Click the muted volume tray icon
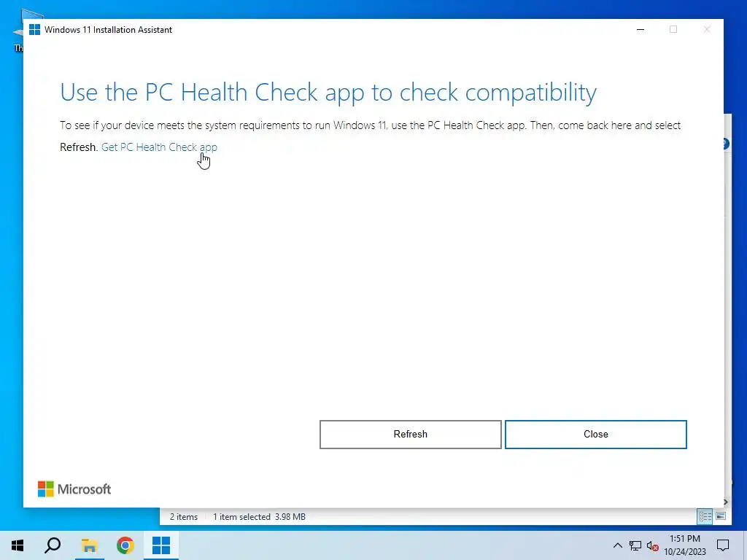 [653, 545]
